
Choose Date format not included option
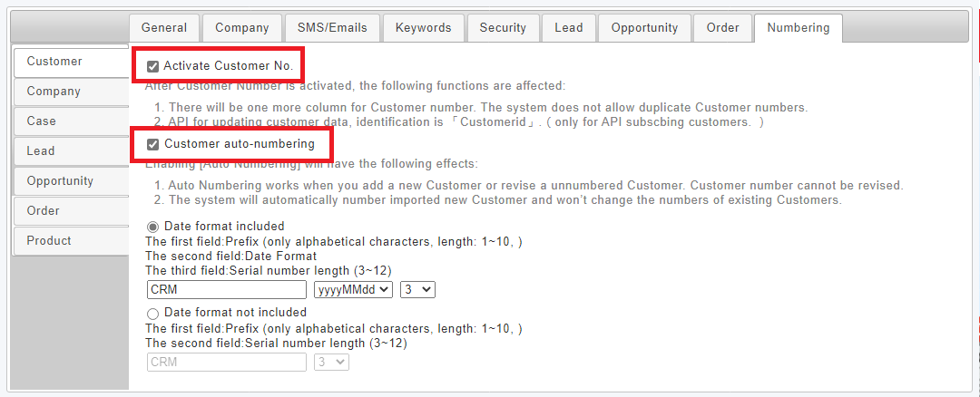(152, 313)
